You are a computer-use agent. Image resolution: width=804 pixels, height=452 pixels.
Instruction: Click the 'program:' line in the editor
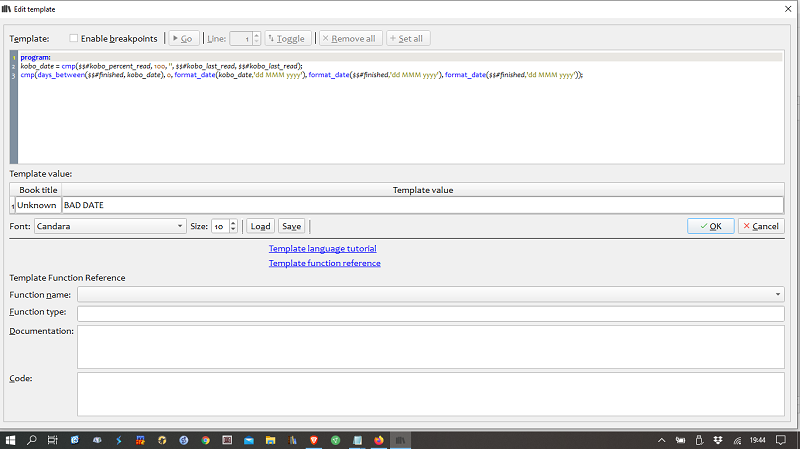point(35,57)
